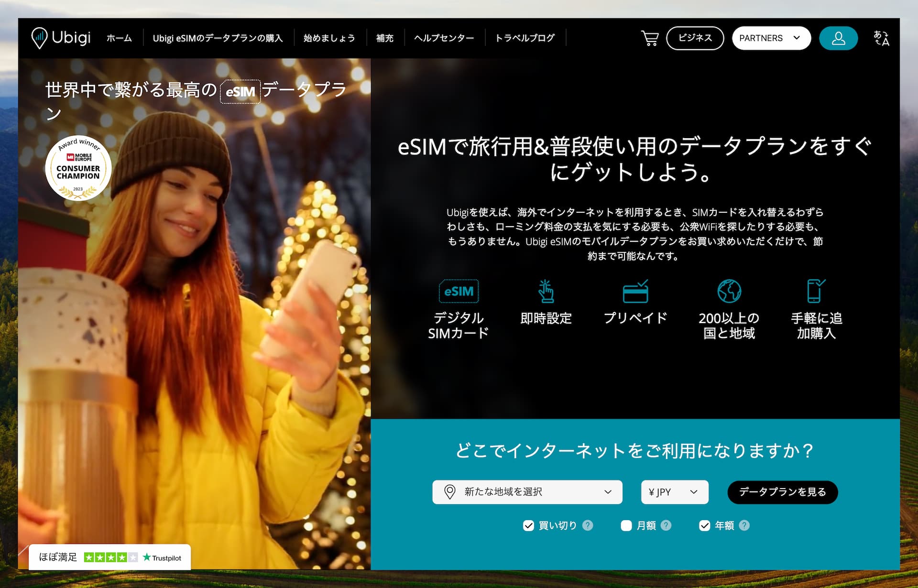Click the プリペイド label
This screenshot has width=918, height=588.
point(635,318)
